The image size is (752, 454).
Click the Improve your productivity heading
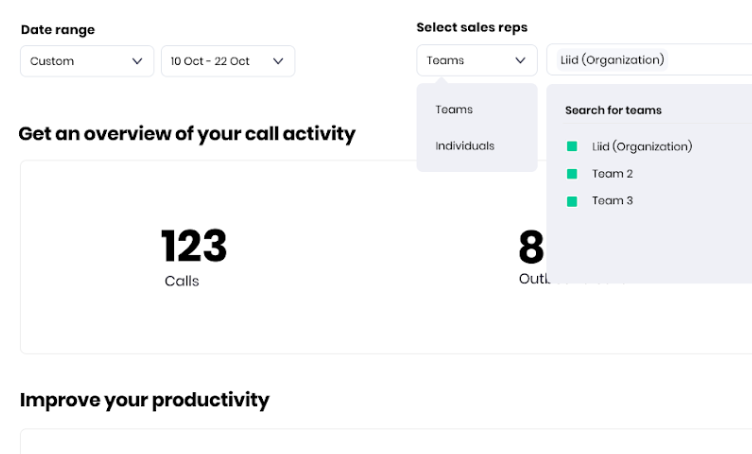[144, 400]
